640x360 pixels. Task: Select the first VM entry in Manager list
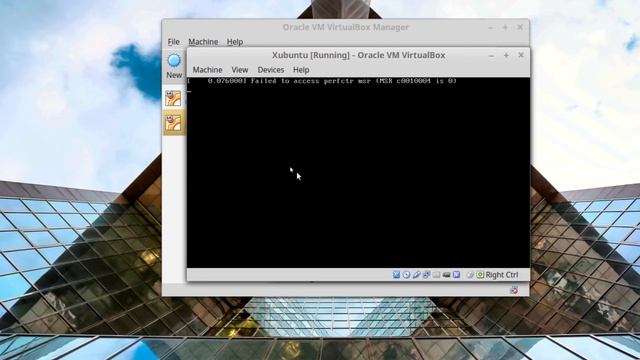tap(173, 98)
